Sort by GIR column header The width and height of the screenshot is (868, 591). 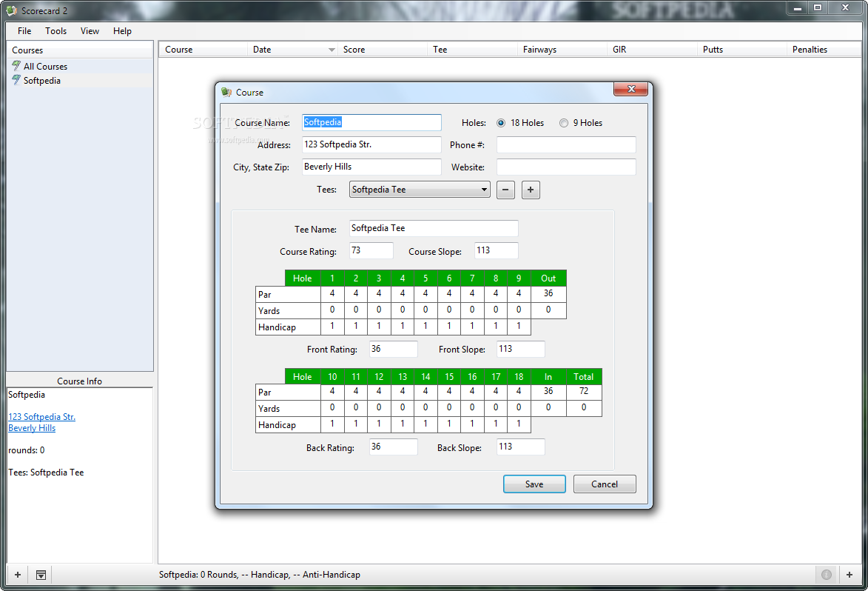tap(651, 50)
